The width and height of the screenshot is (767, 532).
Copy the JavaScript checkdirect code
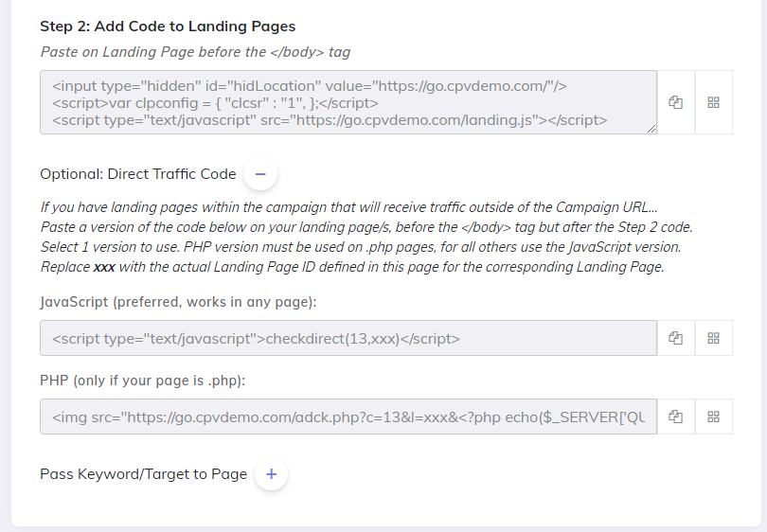pos(675,338)
